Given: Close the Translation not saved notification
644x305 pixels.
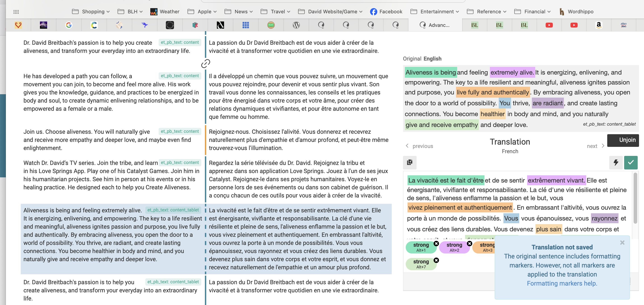Looking at the screenshot, I should 622,242.
